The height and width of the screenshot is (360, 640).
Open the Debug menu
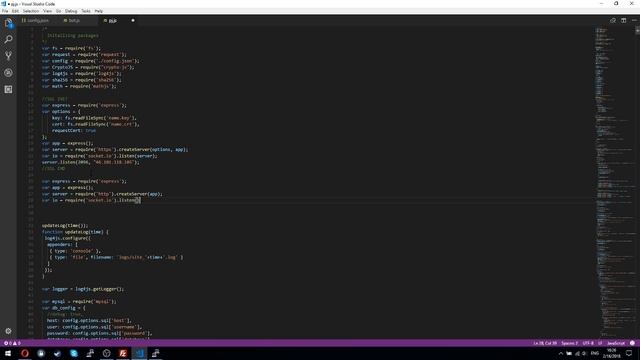coord(71,11)
